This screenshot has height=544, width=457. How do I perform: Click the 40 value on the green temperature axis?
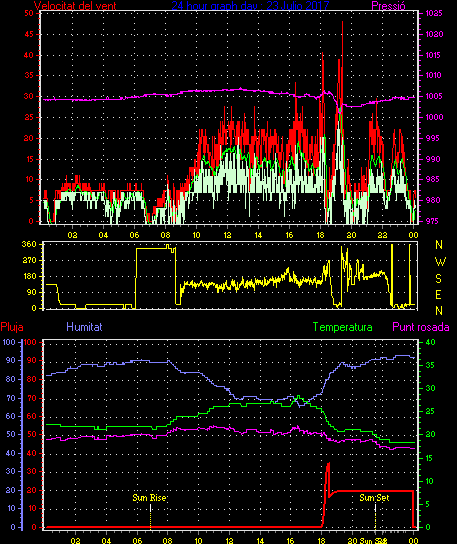point(430,342)
